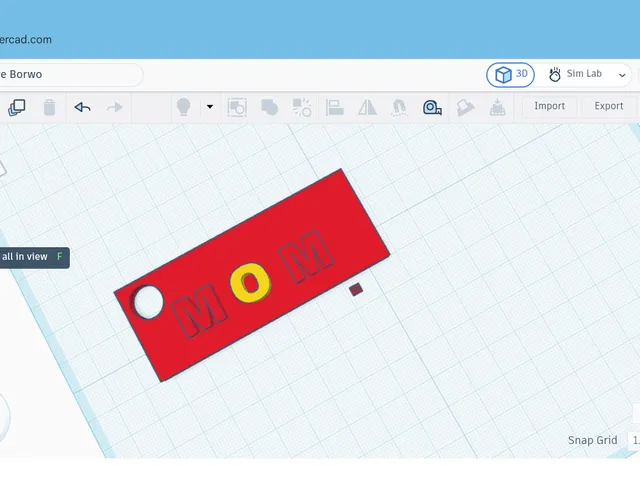This screenshot has width=640, height=480.
Task: Select the right letter M shape
Action: pyautogui.click(x=307, y=256)
